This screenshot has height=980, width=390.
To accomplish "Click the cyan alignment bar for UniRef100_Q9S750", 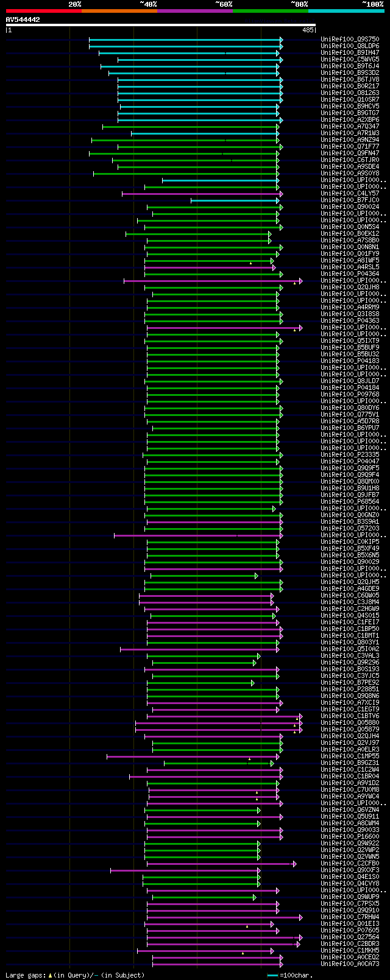I will click(186, 40).
